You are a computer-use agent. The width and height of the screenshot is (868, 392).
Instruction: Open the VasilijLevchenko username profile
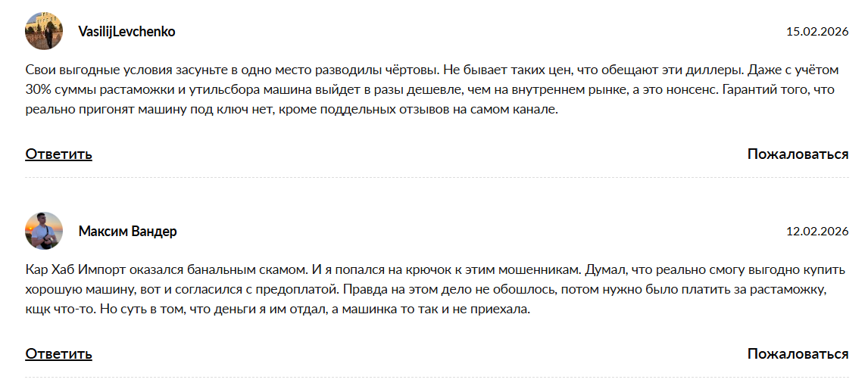tap(126, 32)
